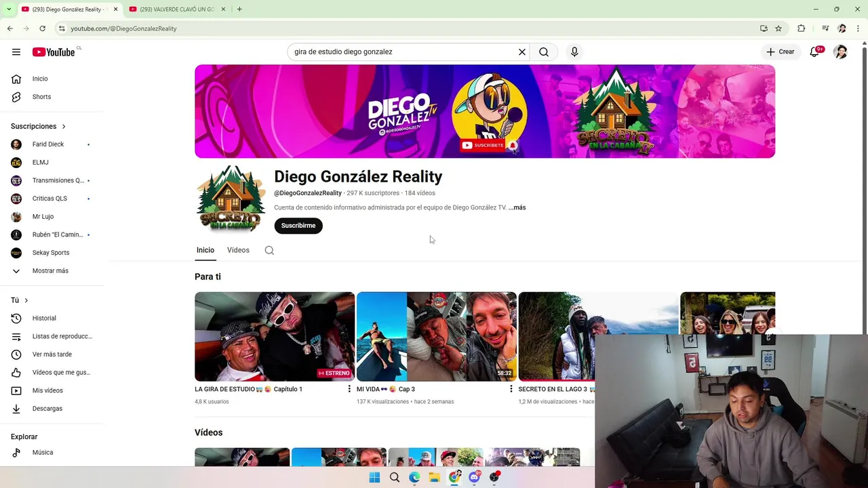Open Vídeos que me gustan
This screenshot has height=488, width=868.
click(x=52, y=372)
